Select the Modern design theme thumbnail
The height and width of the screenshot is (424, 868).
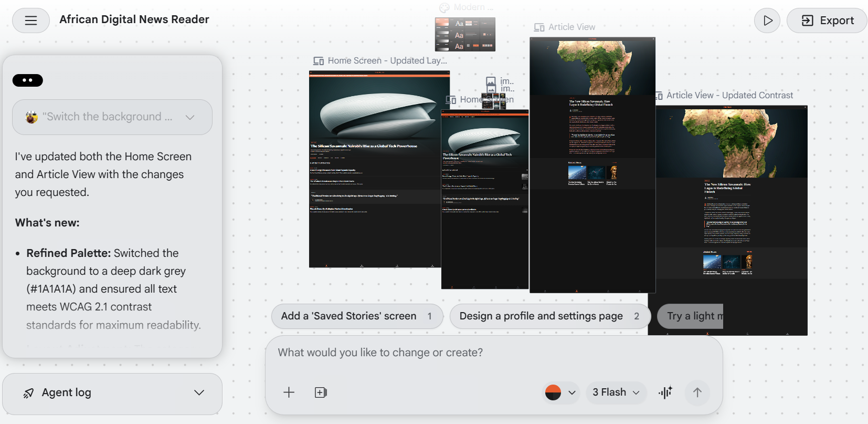coord(465,34)
